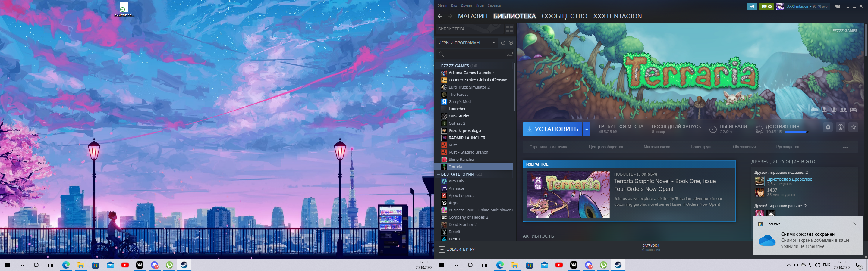The height and width of the screenshot is (271, 868).
Task: Click the Counter-Strike: Global Offensive game icon
Action: (x=444, y=80)
